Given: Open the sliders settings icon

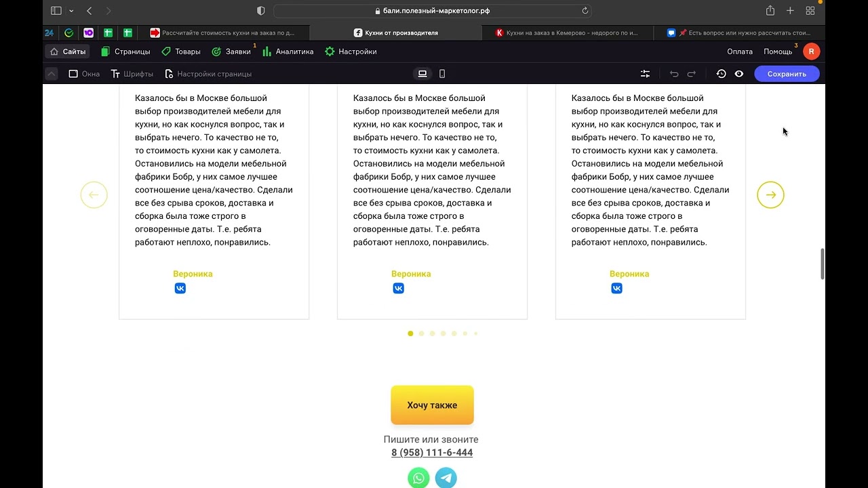Looking at the screenshot, I should [x=645, y=74].
